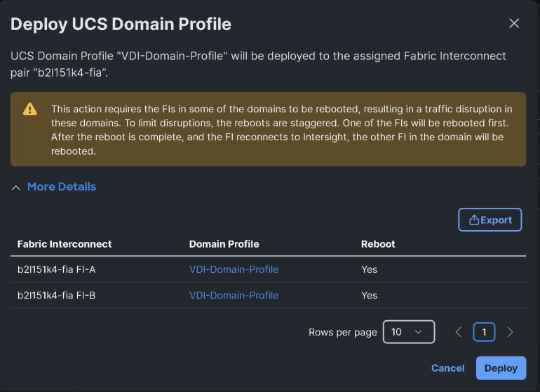
Task: Click the reboot warning message text
Action: pos(282,130)
